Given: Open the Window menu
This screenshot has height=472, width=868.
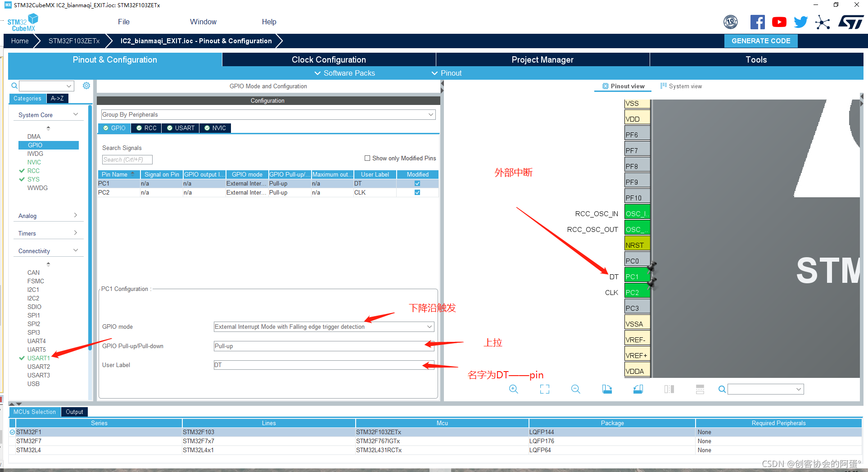Looking at the screenshot, I should point(203,22).
